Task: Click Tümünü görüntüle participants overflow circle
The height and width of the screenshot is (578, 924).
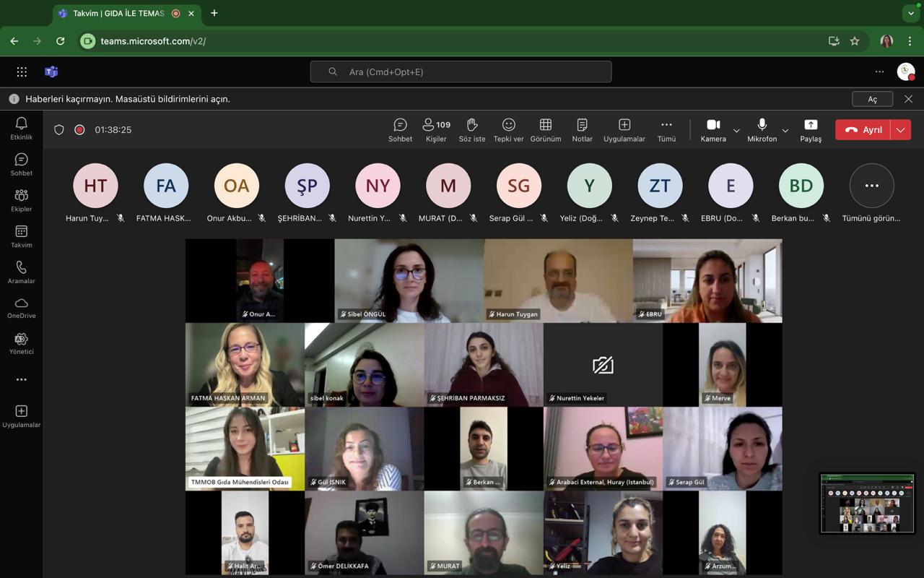Action: [x=871, y=186]
